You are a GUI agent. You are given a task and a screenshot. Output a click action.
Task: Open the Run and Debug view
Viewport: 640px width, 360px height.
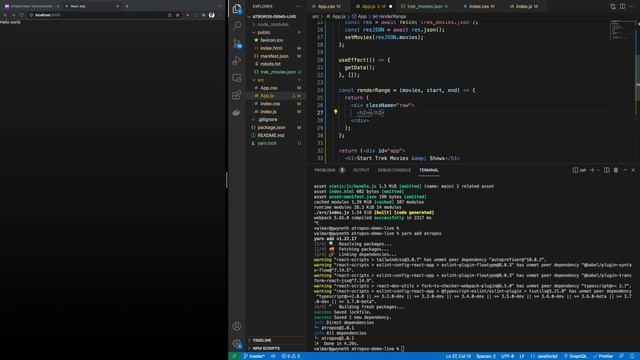coord(237,61)
